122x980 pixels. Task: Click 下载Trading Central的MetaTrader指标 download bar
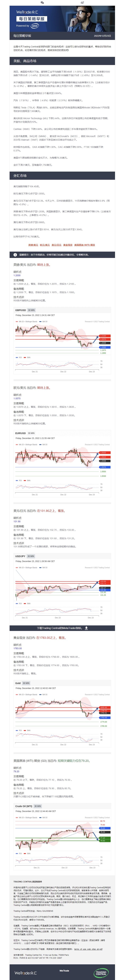(62, 628)
